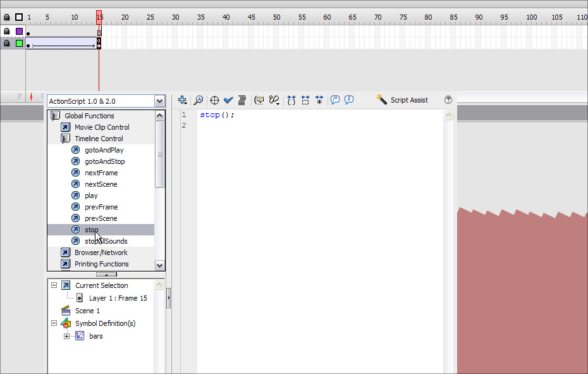This screenshot has width=588, height=374.
Task: Open the Debug options icon
Action: click(x=274, y=100)
